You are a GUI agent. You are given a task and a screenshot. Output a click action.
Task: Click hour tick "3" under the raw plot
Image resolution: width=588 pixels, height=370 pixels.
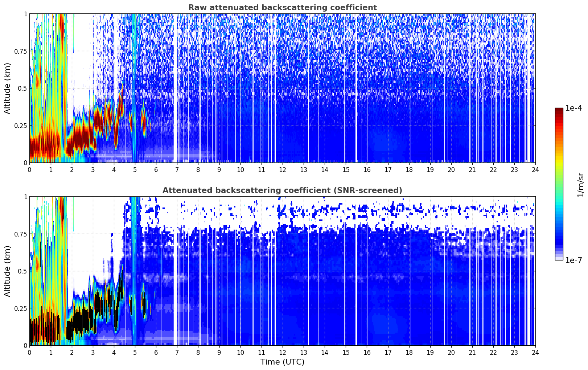pos(93,169)
